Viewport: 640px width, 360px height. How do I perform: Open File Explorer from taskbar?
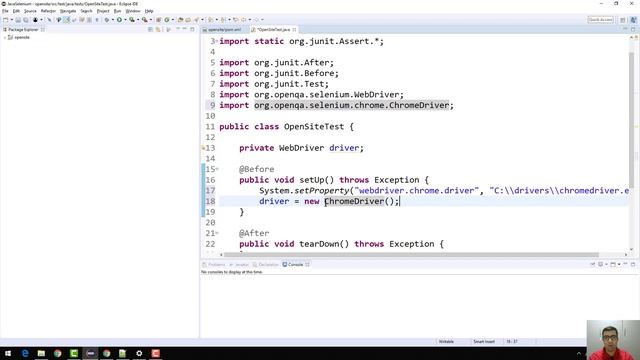pyautogui.click(x=41, y=353)
